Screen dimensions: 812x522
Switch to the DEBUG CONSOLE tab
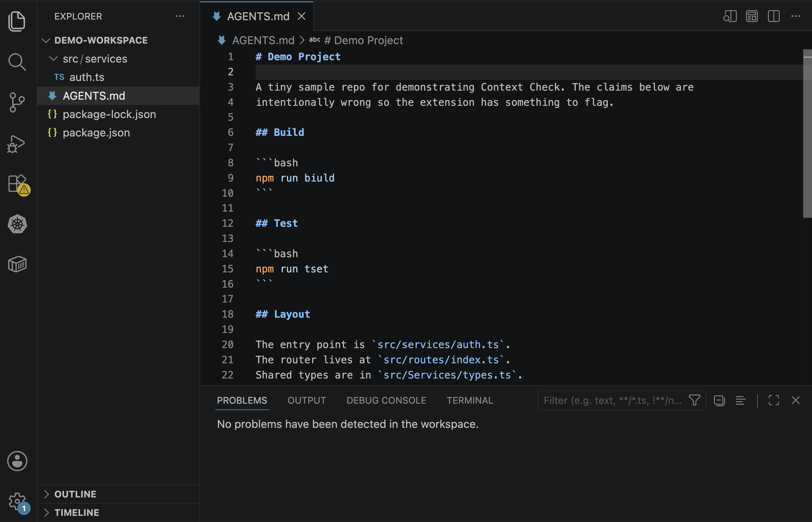(386, 400)
